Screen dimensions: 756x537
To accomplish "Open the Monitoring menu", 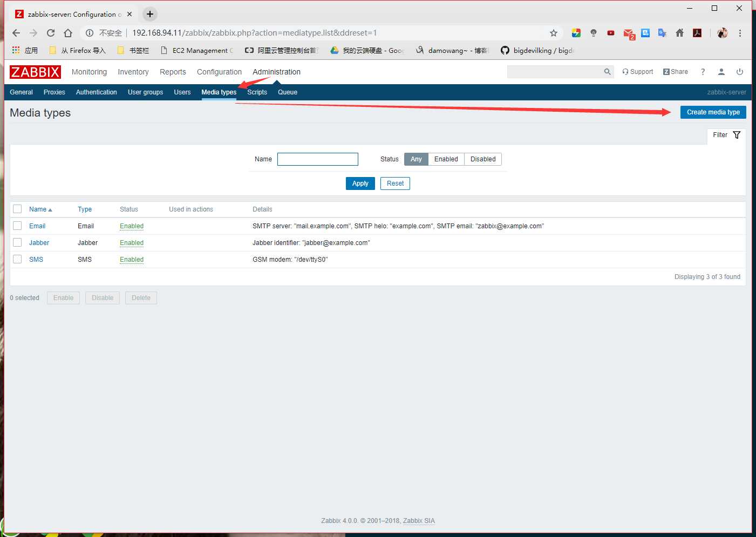I will click(x=89, y=72).
